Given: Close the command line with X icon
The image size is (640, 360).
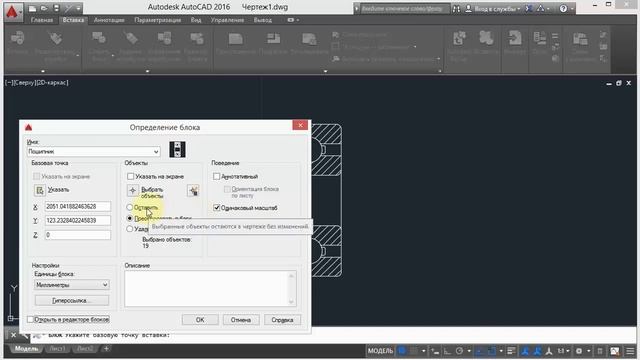Looking at the screenshot, I should pos(13,335).
